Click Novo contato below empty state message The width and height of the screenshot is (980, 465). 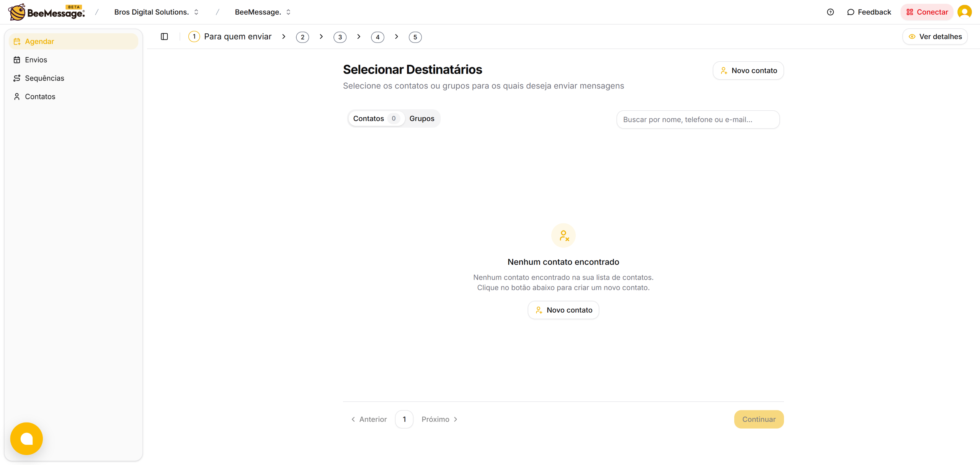click(x=563, y=310)
